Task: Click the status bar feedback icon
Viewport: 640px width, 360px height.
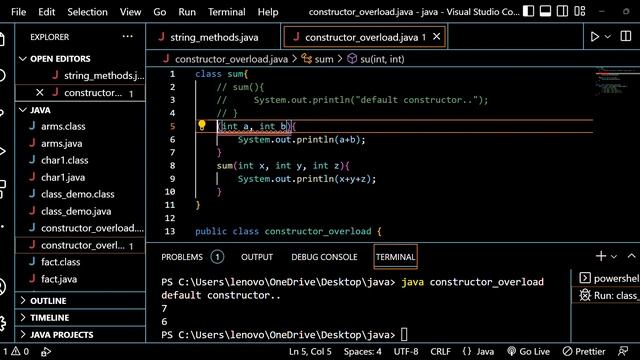Action: coord(623,351)
